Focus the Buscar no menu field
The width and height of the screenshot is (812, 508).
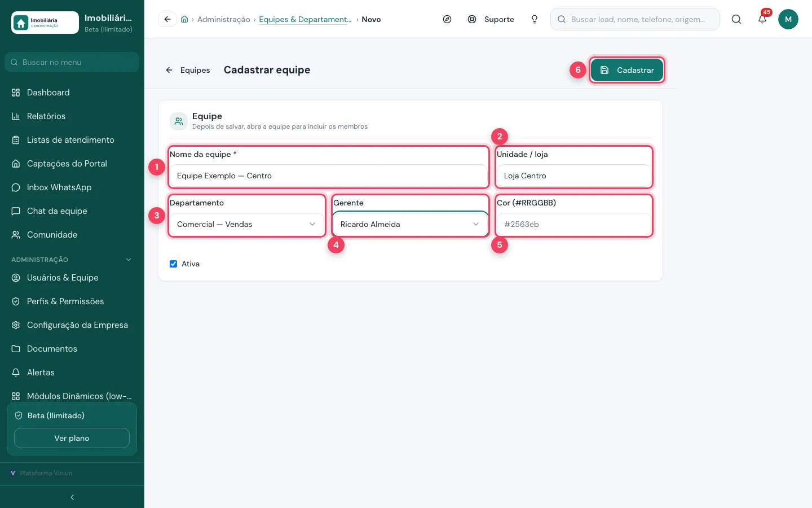point(72,62)
